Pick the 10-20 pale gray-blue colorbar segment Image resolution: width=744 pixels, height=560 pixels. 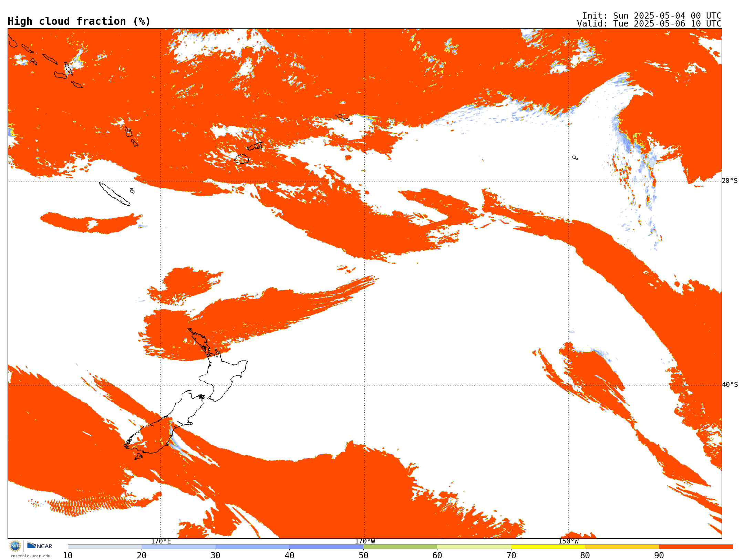[x=105, y=547]
